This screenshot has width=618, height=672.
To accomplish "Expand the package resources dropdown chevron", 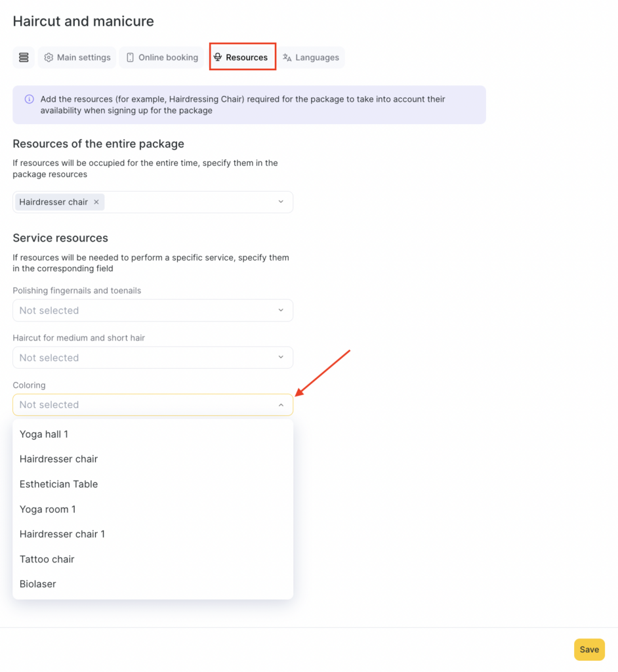I will pyautogui.click(x=281, y=202).
